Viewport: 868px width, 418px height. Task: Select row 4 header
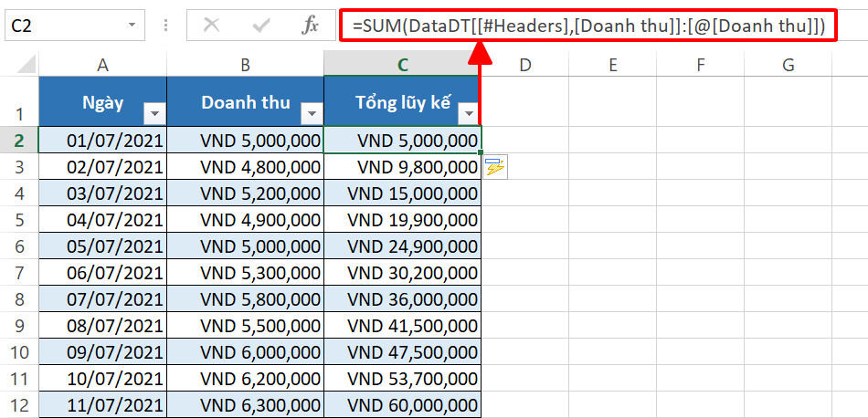point(19,193)
